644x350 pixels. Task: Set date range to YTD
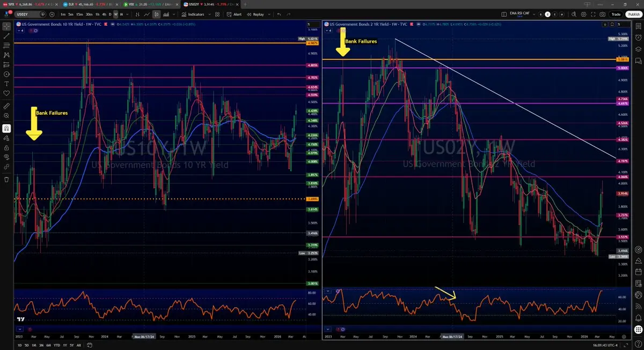(x=57, y=345)
